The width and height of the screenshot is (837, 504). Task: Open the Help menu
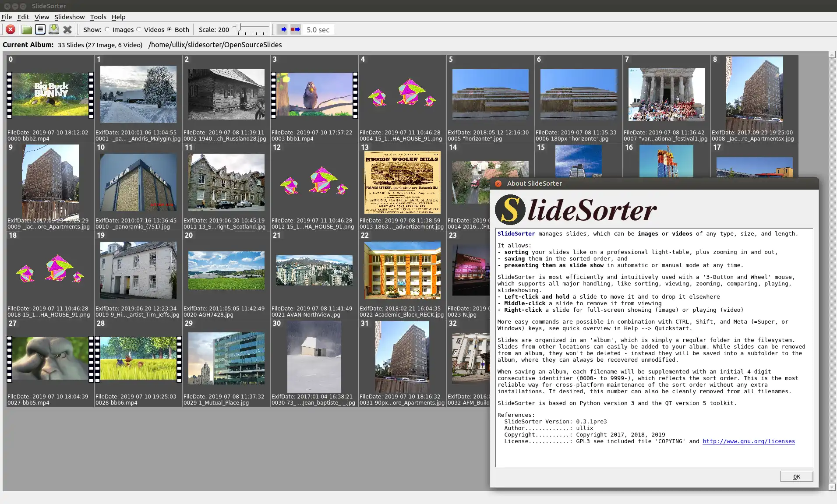click(x=118, y=17)
